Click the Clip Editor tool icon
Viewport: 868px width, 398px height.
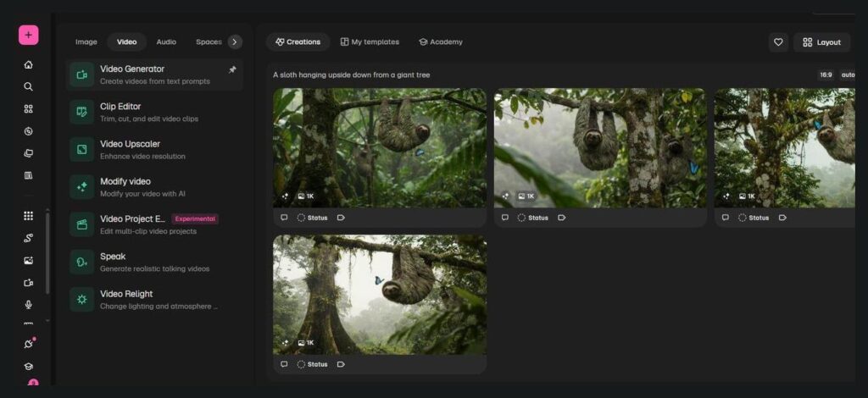click(x=82, y=112)
